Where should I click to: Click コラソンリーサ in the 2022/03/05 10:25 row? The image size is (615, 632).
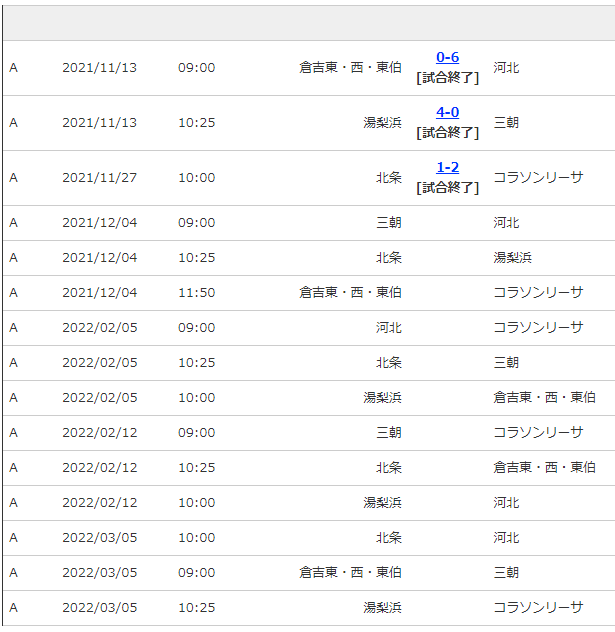click(538, 607)
